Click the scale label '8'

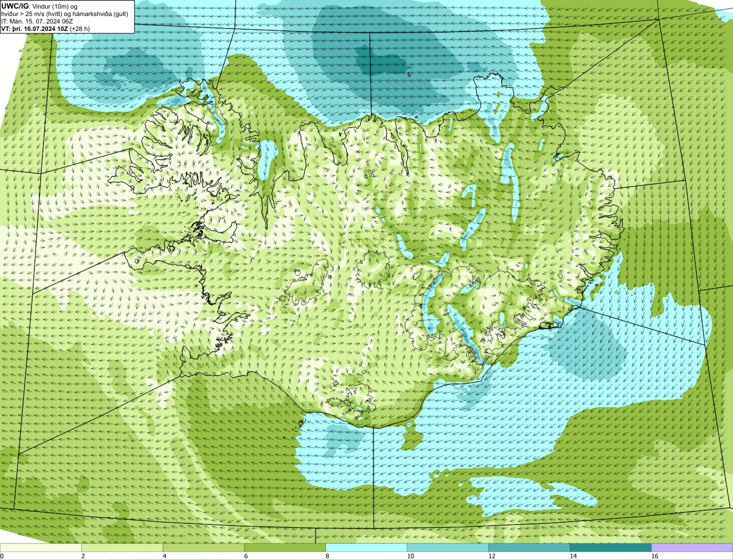[328, 556]
